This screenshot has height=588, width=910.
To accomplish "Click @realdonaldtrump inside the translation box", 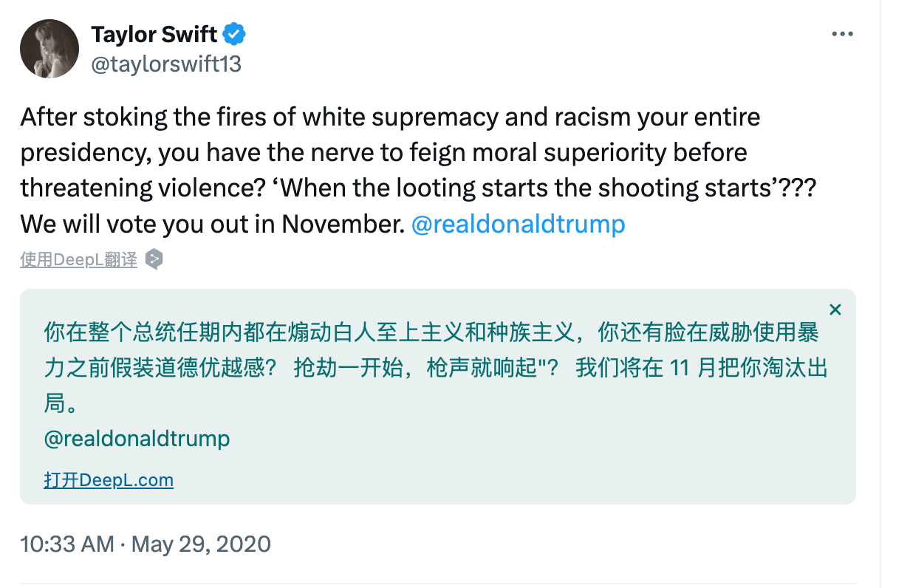I will coord(137,438).
